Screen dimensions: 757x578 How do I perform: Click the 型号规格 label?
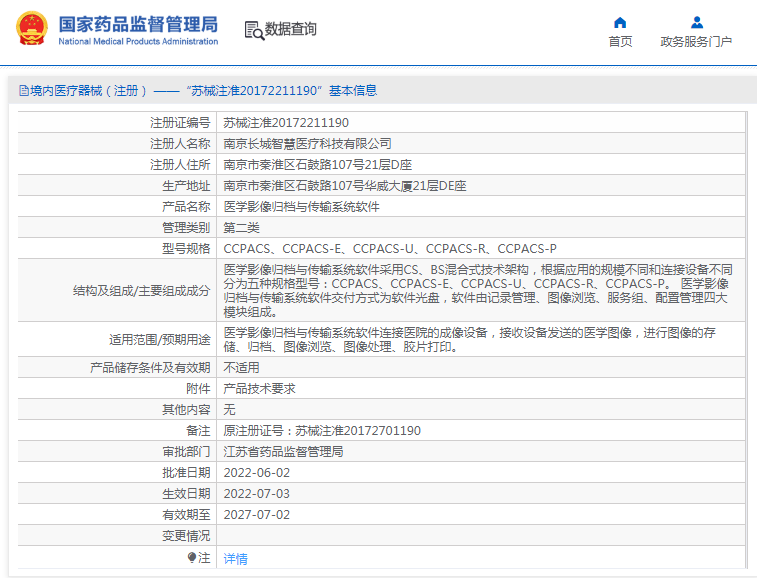[x=186, y=249]
